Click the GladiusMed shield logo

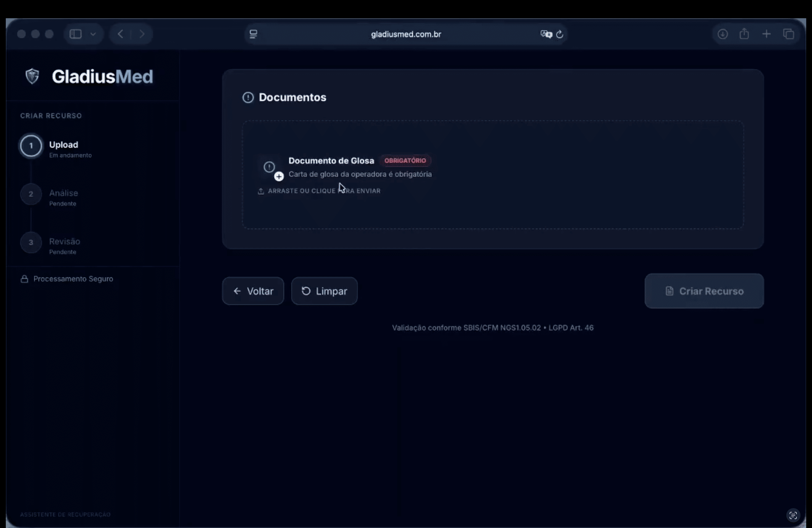pyautogui.click(x=32, y=76)
